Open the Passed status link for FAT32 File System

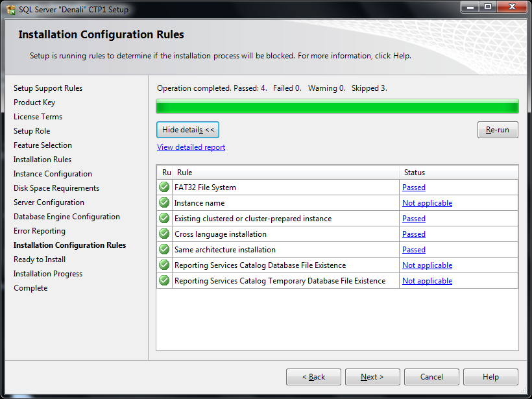coord(414,187)
